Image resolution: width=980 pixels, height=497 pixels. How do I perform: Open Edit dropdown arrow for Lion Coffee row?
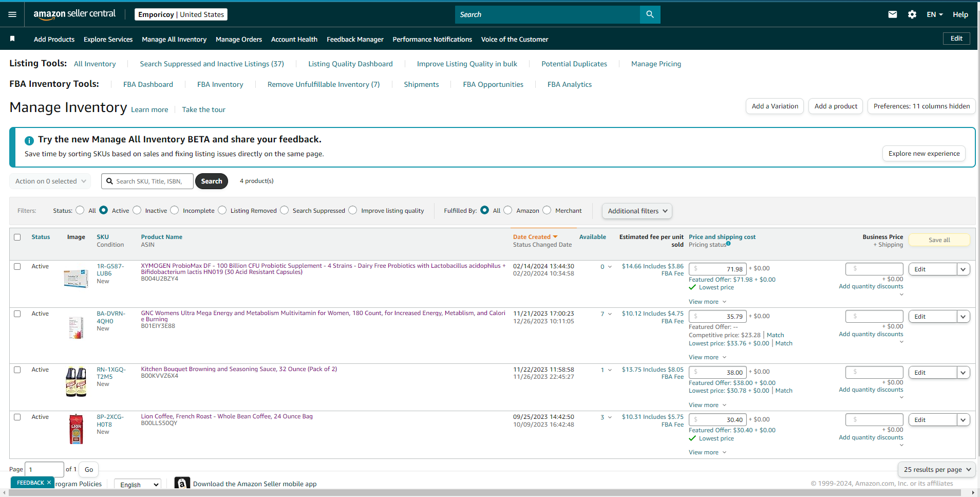(963, 420)
